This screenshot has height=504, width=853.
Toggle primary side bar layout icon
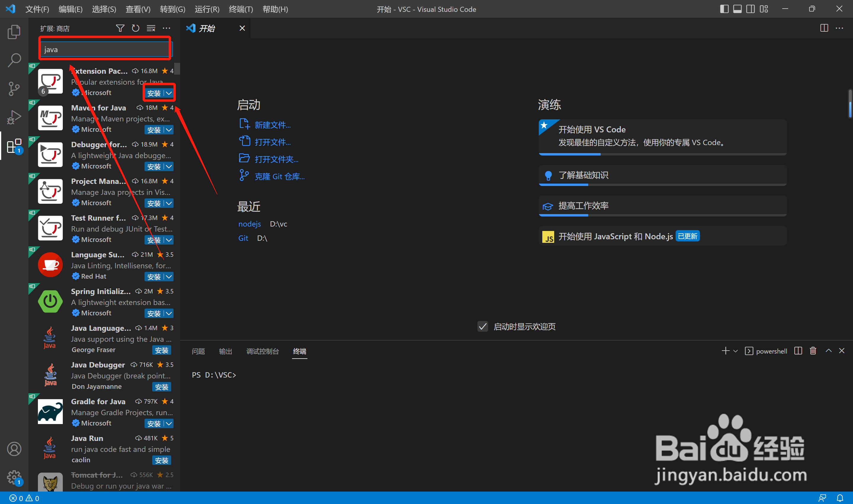pyautogui.click(x=724, y=9)
